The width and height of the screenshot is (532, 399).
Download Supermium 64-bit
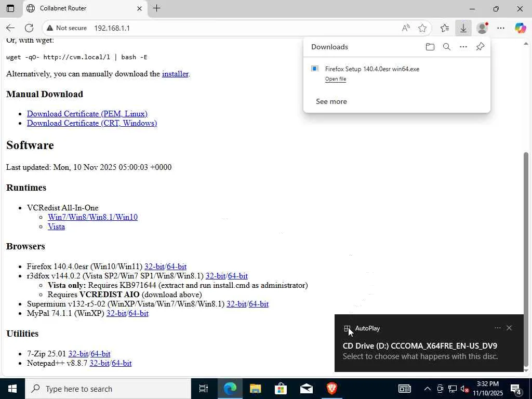(259, 304)
